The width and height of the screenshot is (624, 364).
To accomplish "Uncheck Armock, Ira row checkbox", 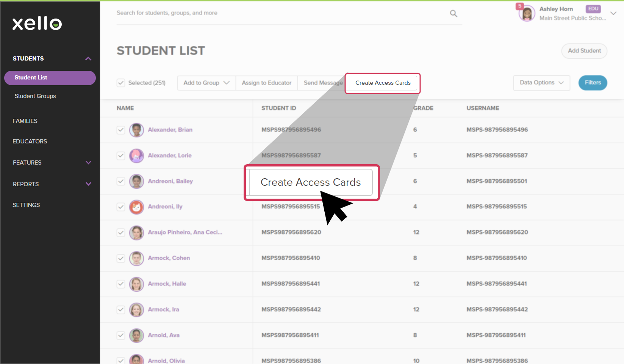I will [x=121, y=310].
